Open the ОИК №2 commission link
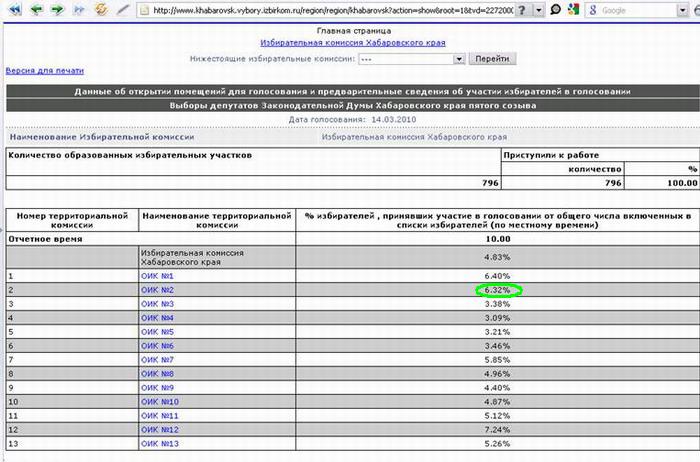Viewport: 700px width, 462px height. [x=158, y=289]
